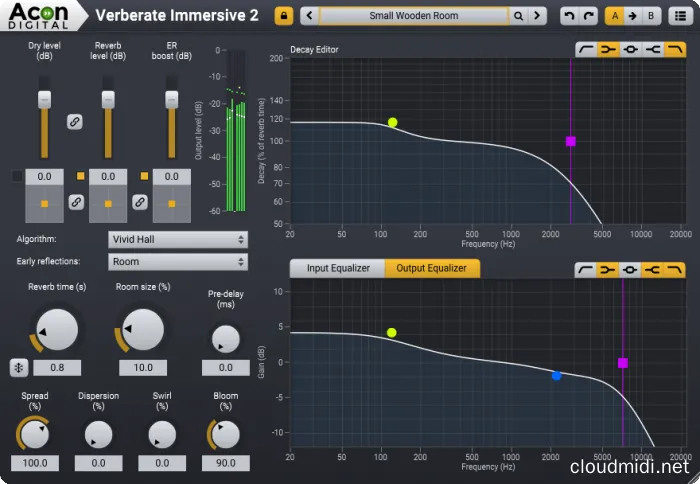Screen dimensions: 700x484
Task: Open the preset search magnifier
Action: pyautogui.click(x=518, y=16)
